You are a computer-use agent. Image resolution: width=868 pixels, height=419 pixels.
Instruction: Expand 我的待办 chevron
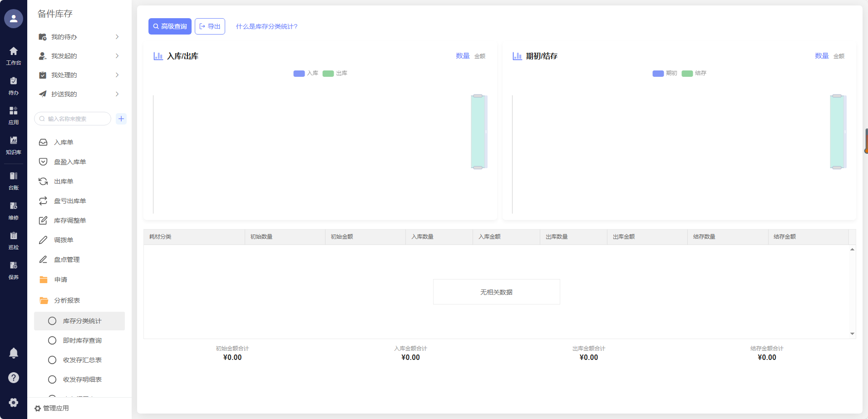point(117,37)
